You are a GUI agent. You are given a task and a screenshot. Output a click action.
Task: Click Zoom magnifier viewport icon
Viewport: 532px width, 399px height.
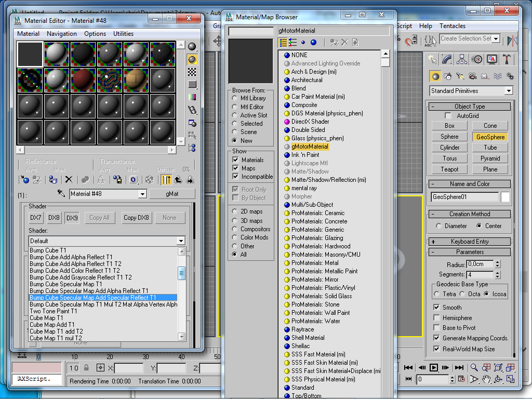coord(474,367)
